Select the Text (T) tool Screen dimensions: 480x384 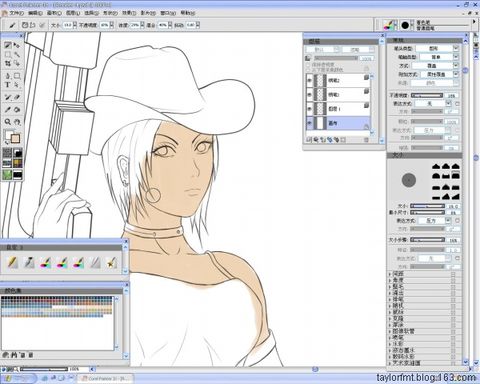click(8, 85)
